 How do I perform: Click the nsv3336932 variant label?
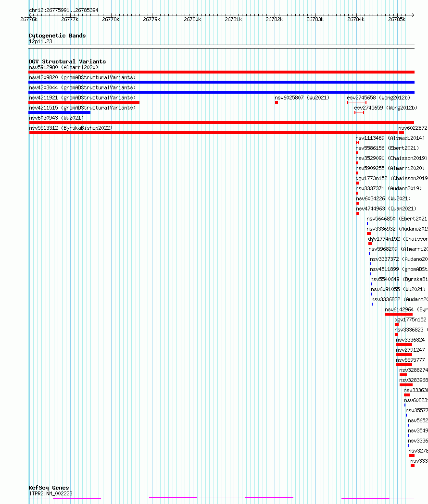tap(397, 229)
